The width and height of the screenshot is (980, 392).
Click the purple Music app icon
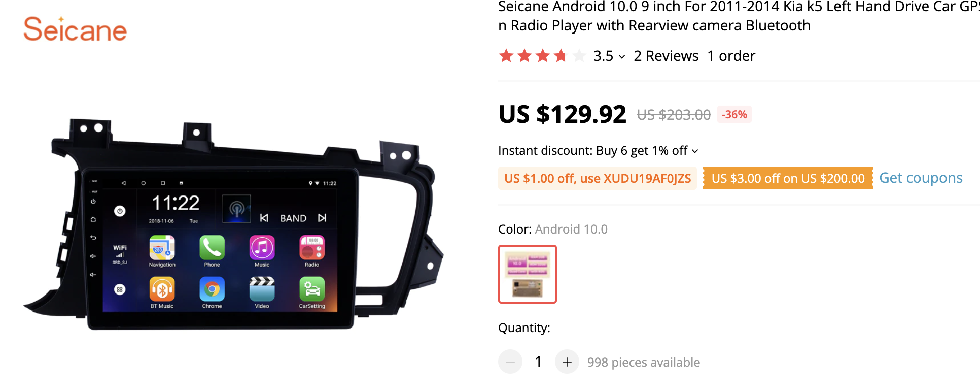262,248
